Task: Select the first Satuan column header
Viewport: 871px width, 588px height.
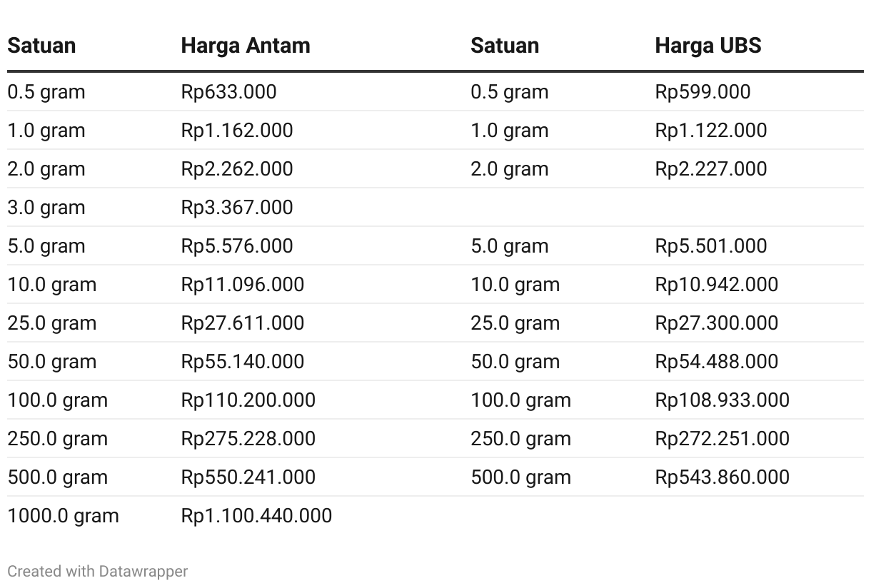Action: click(x=41, y=46)
